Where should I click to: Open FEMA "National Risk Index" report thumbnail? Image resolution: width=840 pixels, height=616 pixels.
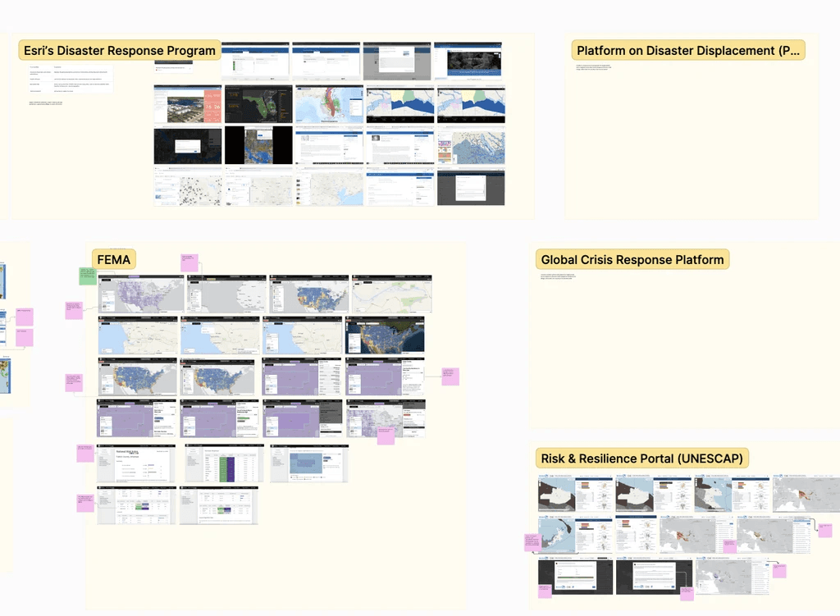tap(136, 463)
